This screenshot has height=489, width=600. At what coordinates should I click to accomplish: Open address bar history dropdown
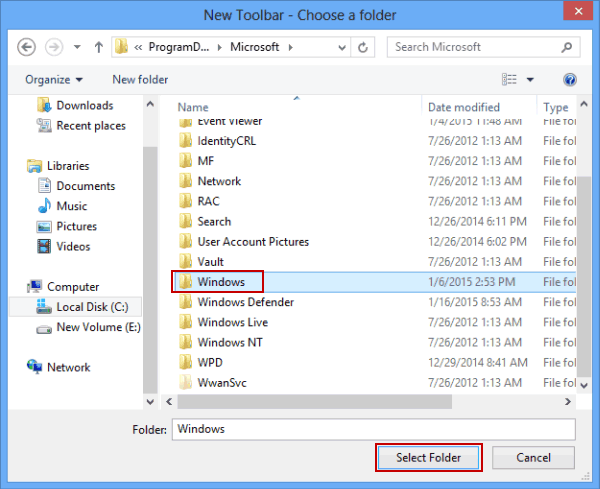tap(342, 47)
